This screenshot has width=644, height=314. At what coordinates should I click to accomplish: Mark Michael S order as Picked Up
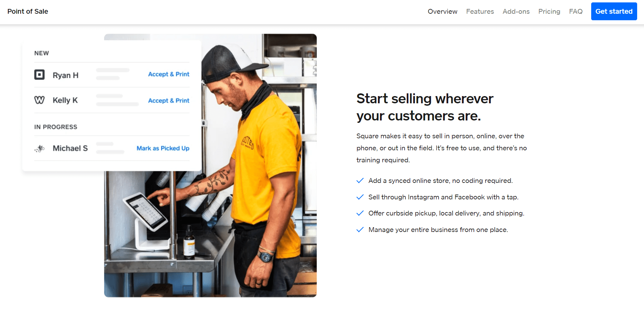pos(163,148)
